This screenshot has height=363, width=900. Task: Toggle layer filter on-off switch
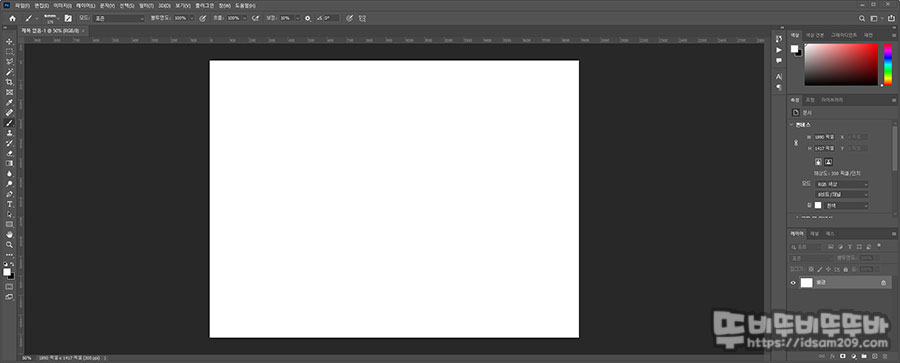(x=879, y=245)
